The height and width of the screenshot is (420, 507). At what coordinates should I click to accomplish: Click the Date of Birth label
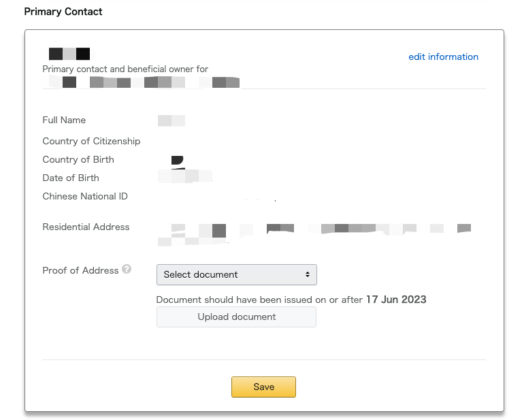(71, 178)
